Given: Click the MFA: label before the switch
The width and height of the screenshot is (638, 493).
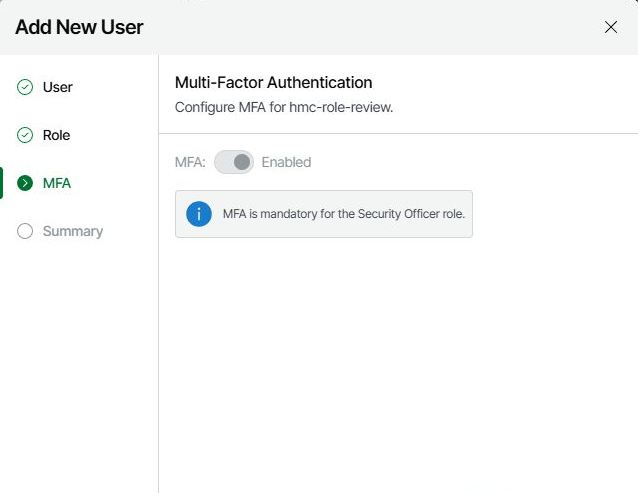Looking at the screenshot, I should 190,162.
